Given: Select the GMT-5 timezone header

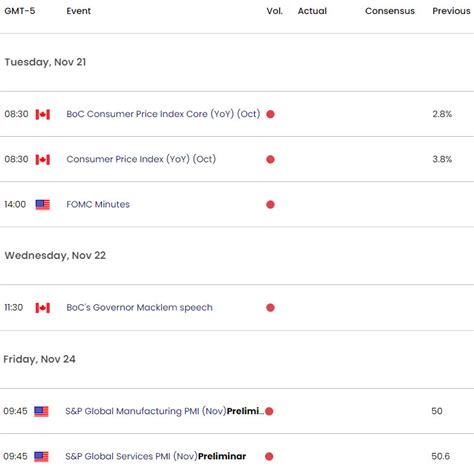Looking at the screenshot, I should [20, 11].
